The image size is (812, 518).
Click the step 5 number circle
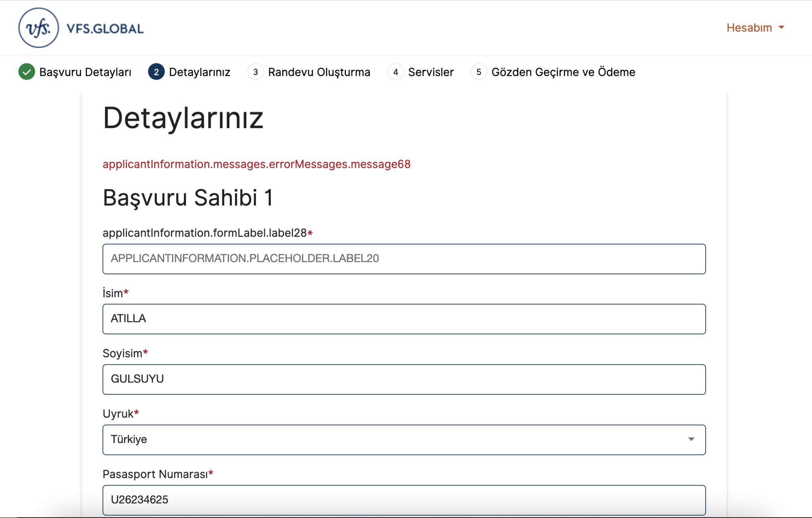click(x=479, y=72)
